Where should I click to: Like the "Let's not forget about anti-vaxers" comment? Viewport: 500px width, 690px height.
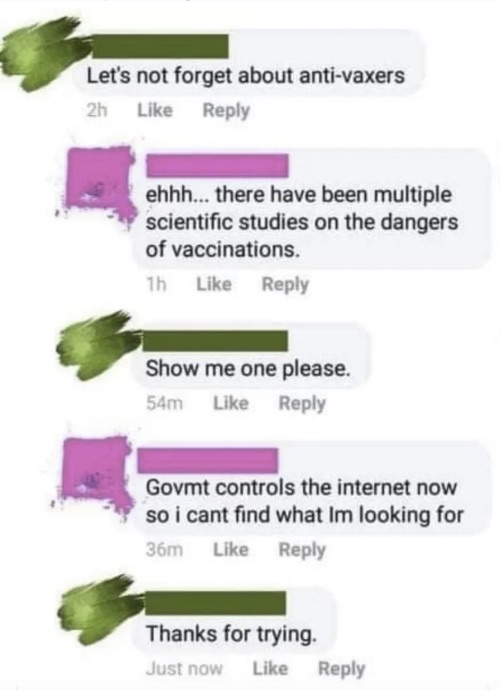(x=155, y=110)
